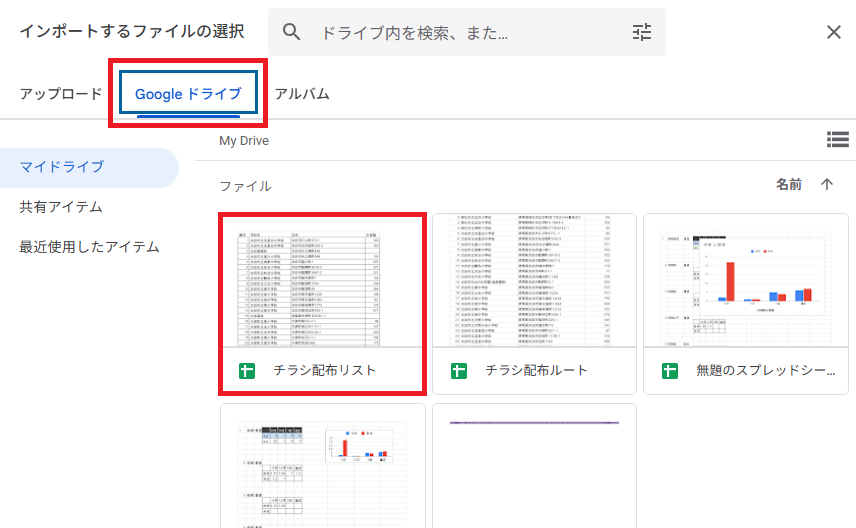Show 共有アイテム in the sidebar
Screen dimensions: 856x528
62,207
